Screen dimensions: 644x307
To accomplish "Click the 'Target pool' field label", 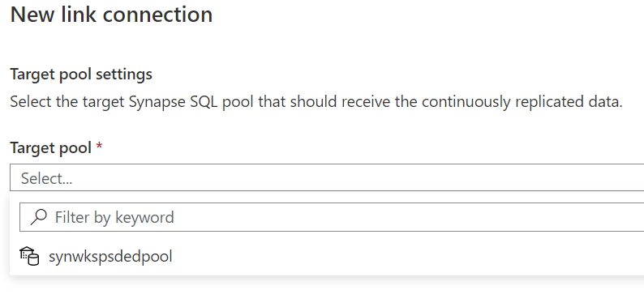I will click(50, 147).
